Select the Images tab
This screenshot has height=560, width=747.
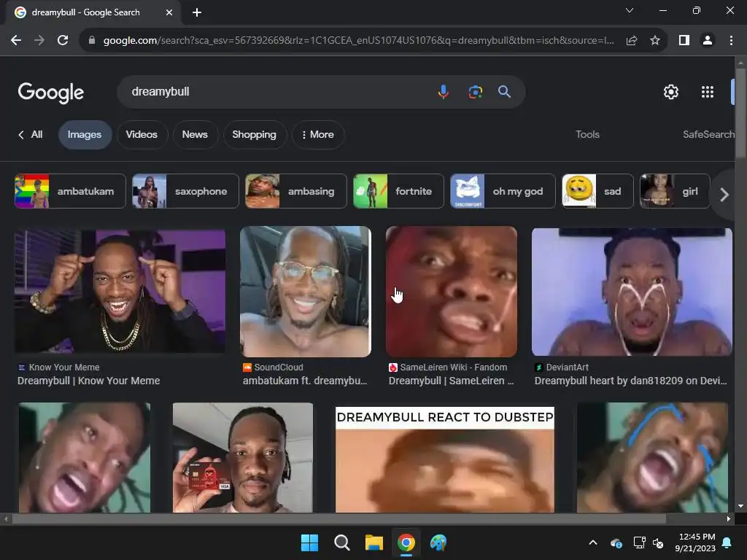click(85, 135)
